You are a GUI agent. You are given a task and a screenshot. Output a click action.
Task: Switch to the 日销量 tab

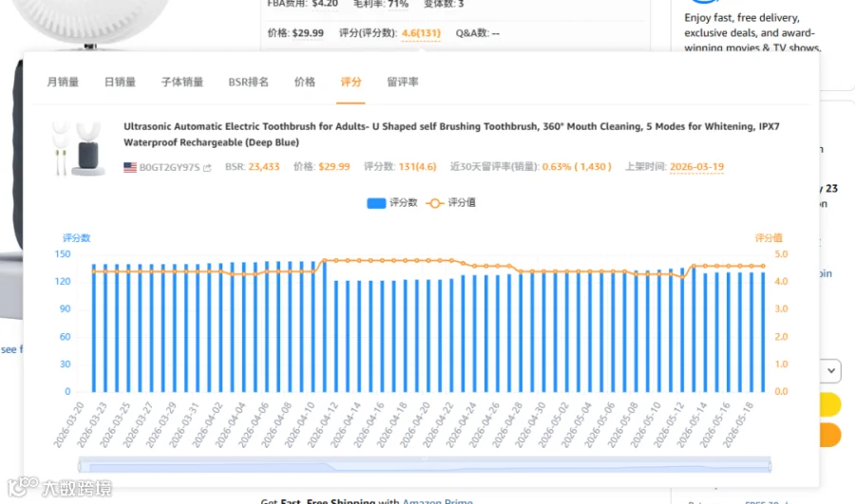120,82
